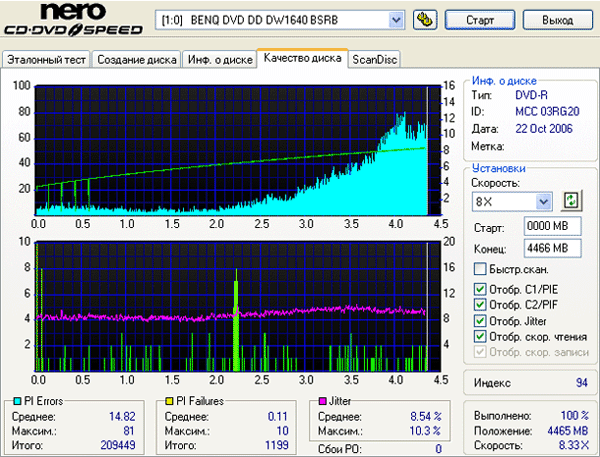This screenshot has width=600, height=457.
Task: Click the Выход button
Action: [x=556, y=20]
